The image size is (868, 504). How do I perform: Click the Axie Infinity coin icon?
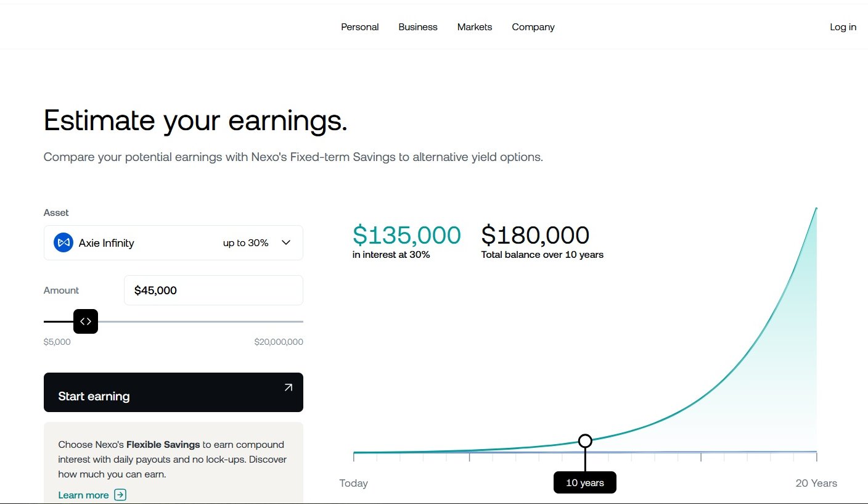pos(63,243)
